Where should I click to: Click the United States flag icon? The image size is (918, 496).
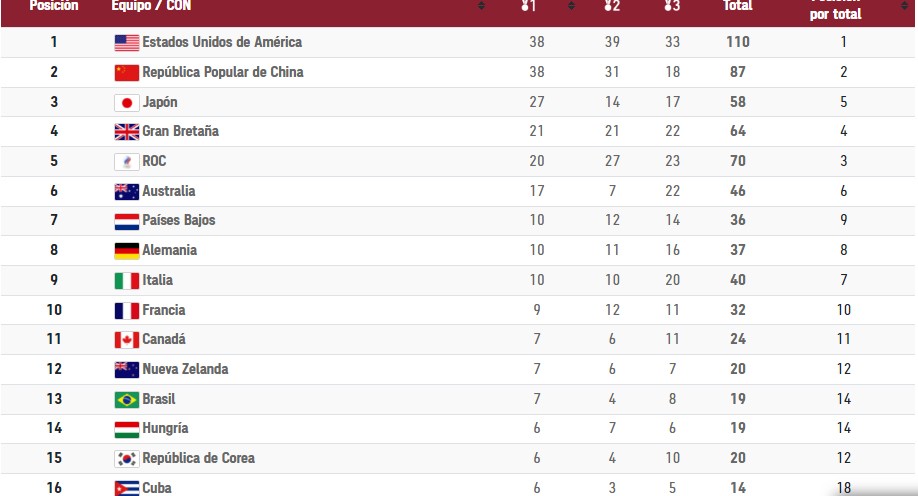tap(126, 42)
